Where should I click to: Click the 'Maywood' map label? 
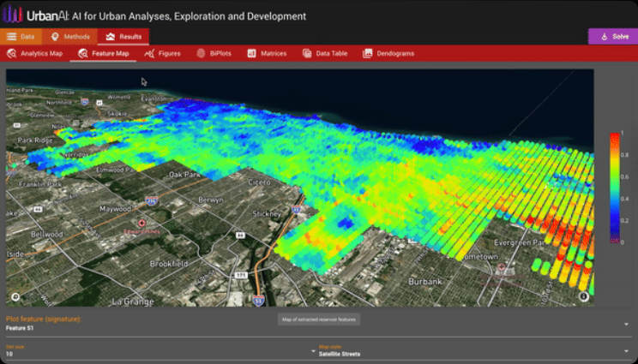point(115,209)
